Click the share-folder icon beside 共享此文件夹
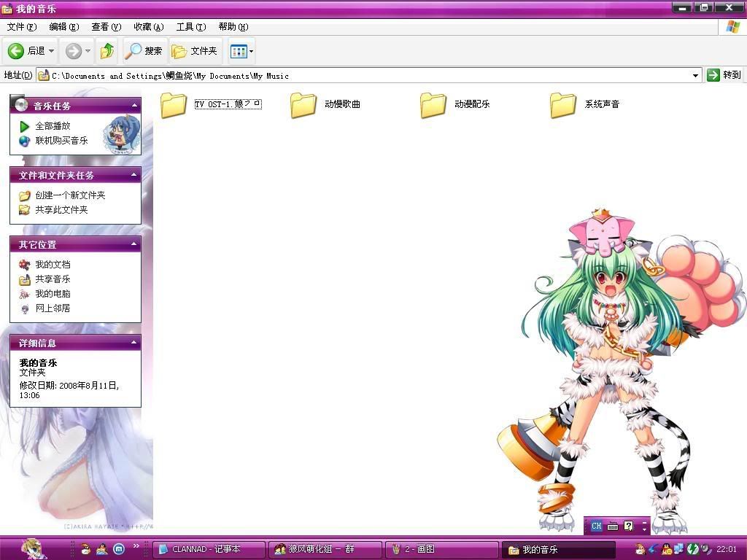Viewport: 747px width, 560px height. 24,209
